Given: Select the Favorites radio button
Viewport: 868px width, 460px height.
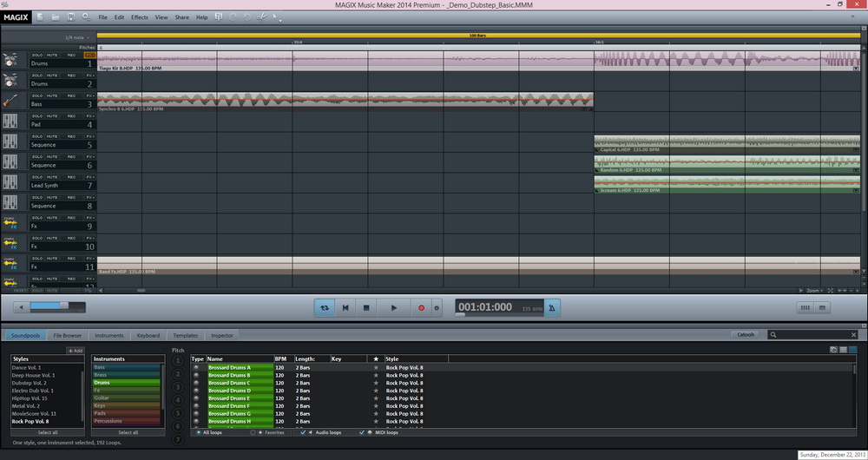Looking at the screenshot, I should (x=253, y=432).
